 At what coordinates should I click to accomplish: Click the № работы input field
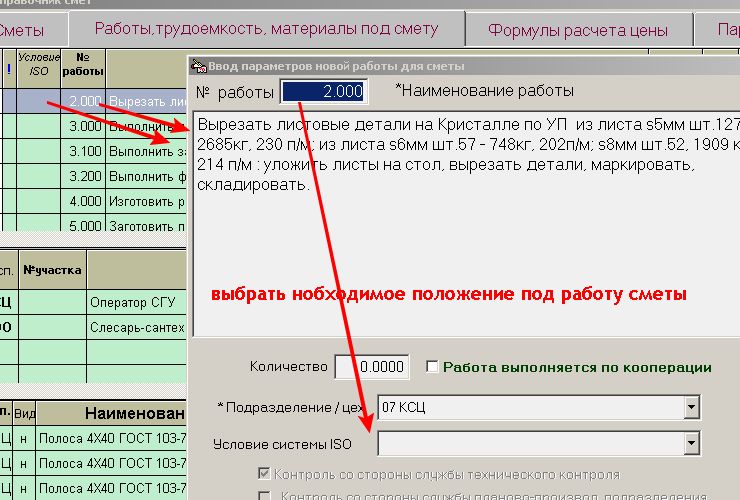tap(324, 91)
